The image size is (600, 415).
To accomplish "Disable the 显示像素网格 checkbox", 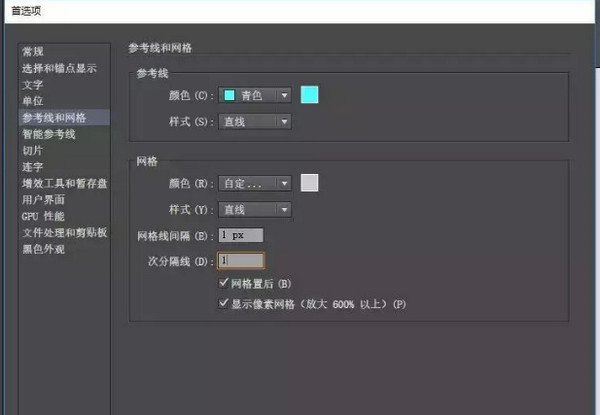I will [223, 303].
